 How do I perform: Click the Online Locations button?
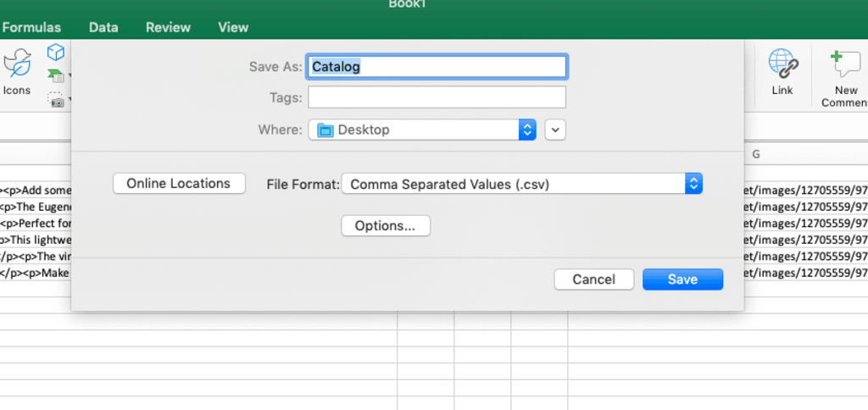(179, 184)
